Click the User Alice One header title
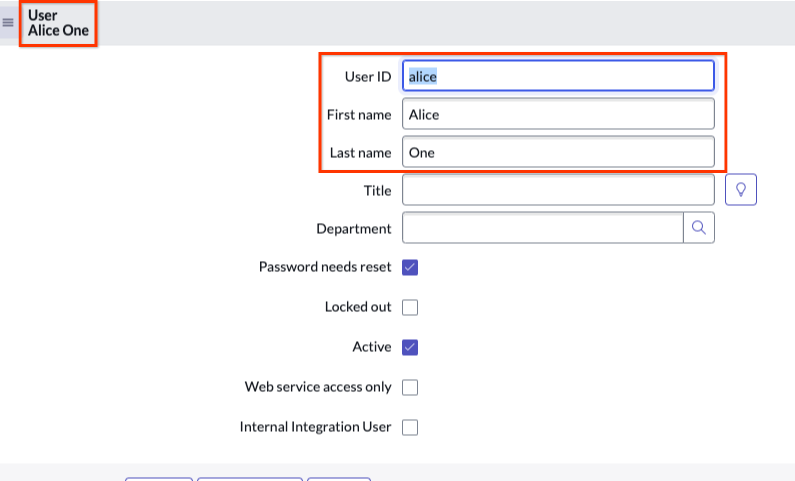This screenshot has height=481, width=795. click(58, 23)
